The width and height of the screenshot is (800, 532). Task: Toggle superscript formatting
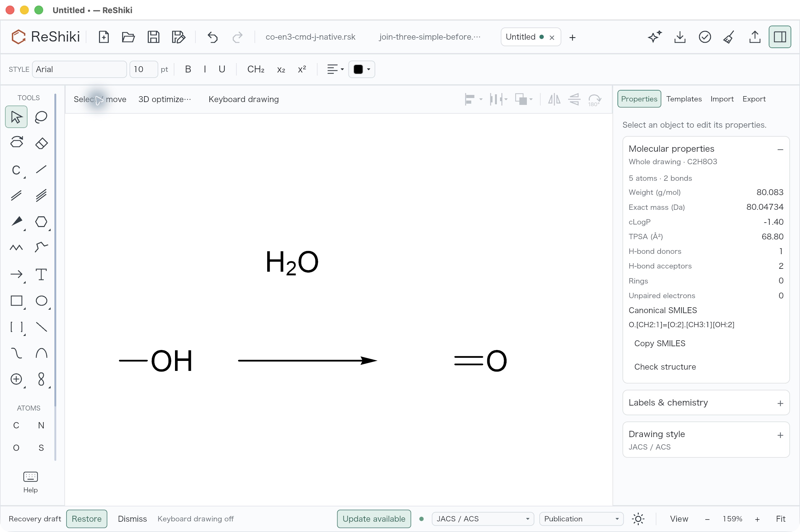pos(302,69)
